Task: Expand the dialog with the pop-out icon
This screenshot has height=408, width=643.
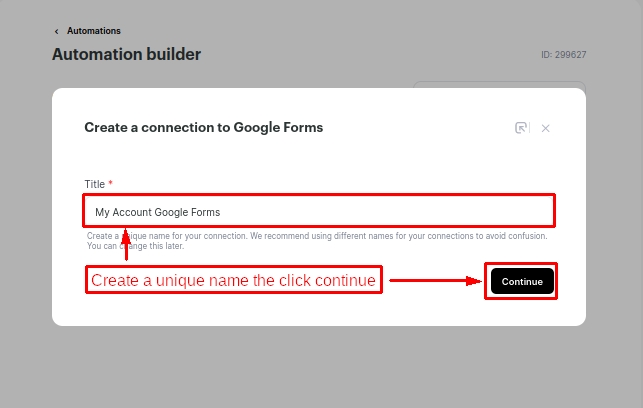Action: coord(521,128)
